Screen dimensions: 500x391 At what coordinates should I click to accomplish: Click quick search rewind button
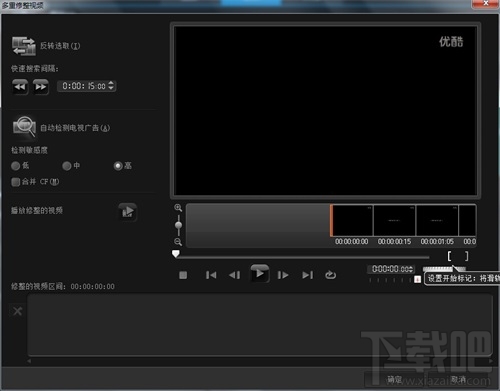point(20,87)
